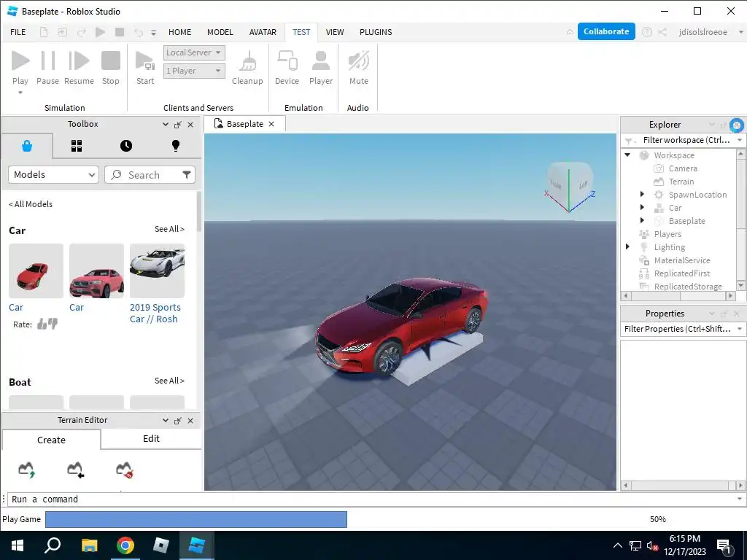747x560 pixels.
Task: Click the help icon beside Collaborate
Action: [646, 32]
